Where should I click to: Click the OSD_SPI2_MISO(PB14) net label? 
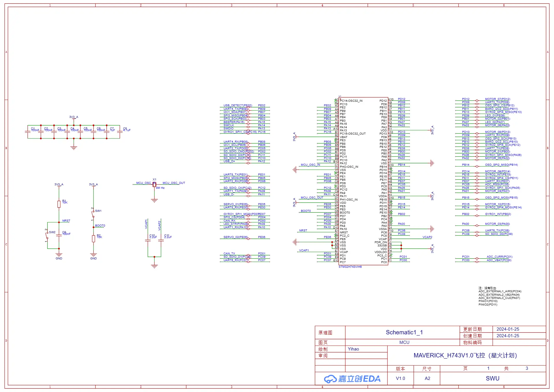coord(501,165)
